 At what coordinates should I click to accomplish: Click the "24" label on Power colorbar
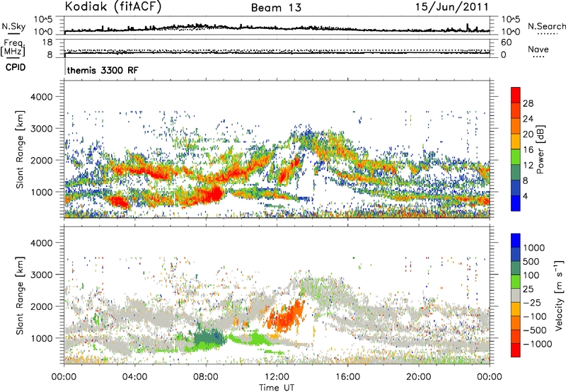click(x=528, y=119)
